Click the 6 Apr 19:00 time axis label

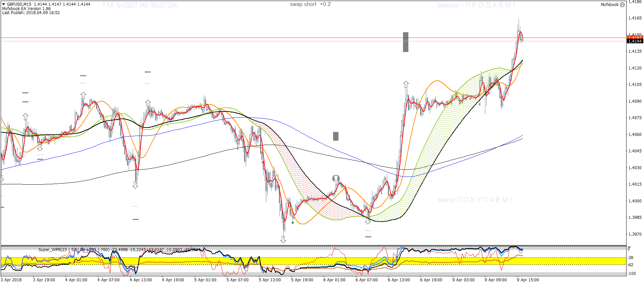click(x=431, y=280)
